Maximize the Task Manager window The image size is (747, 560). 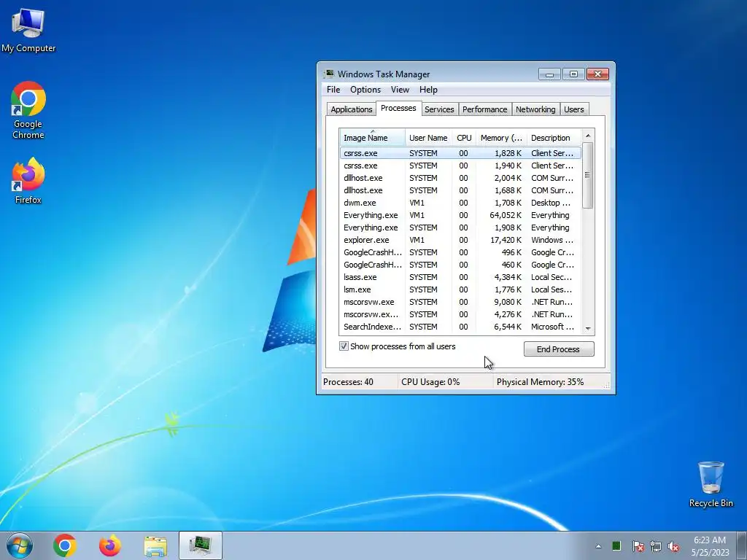573,74
